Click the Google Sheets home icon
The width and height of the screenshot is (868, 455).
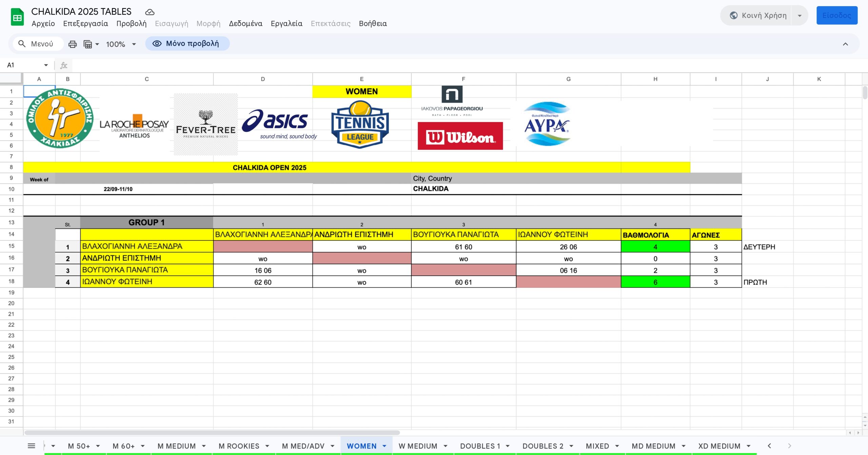pyautogui.click(x=17, y=17)
